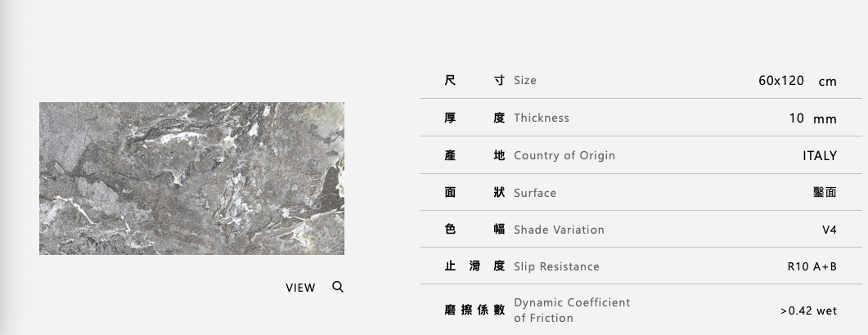Click the English Thickness label

pyautogui.click(x=541, y=118)
